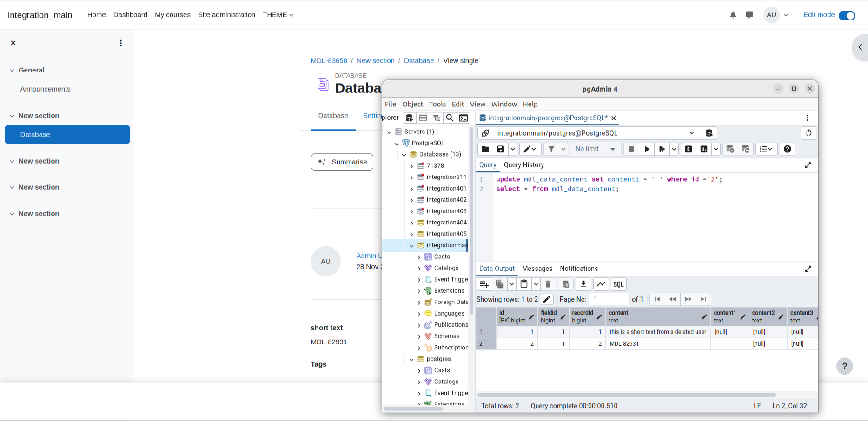This screenshot has height=421, width=868.
Task: Select the MDL-82931 cell in results grid
Action: 658,344
